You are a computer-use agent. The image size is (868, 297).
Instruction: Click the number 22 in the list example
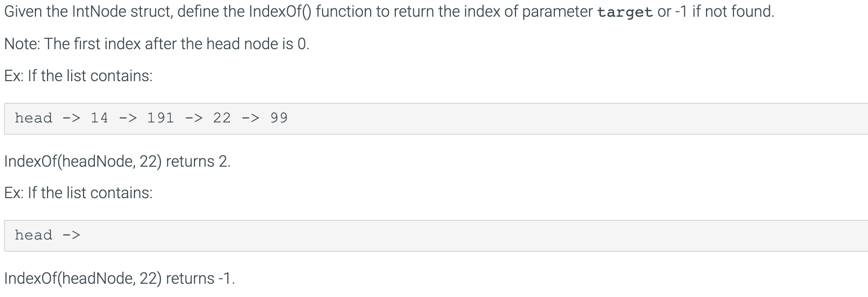pos(222,118)
